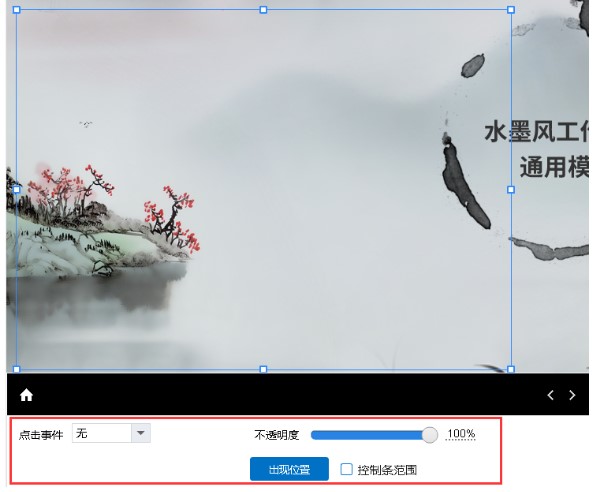Click the home icon in black bar
Screen dimensions: 597x492
pos(26,395)
